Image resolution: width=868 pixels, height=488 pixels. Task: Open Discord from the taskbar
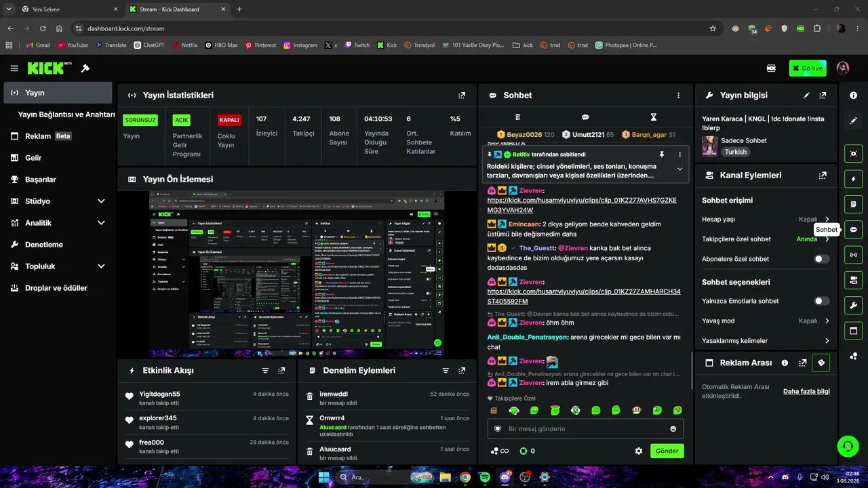coord(505,477)
